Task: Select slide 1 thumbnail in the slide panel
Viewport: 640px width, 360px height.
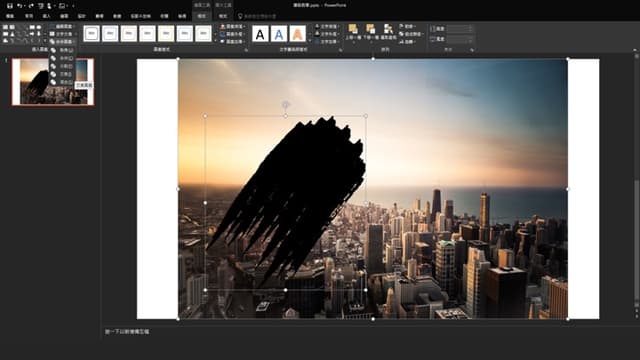Action: click(53, 82)
